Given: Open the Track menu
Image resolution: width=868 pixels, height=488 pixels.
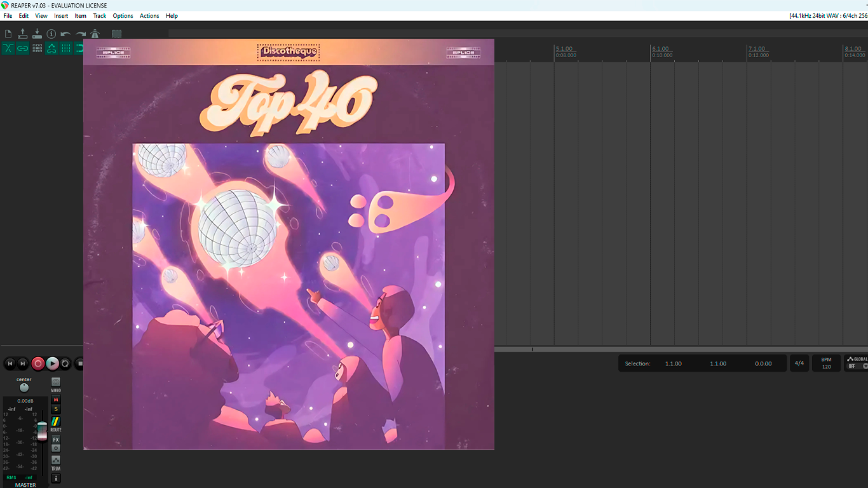Looking at the screenshot, I should 100,16.
